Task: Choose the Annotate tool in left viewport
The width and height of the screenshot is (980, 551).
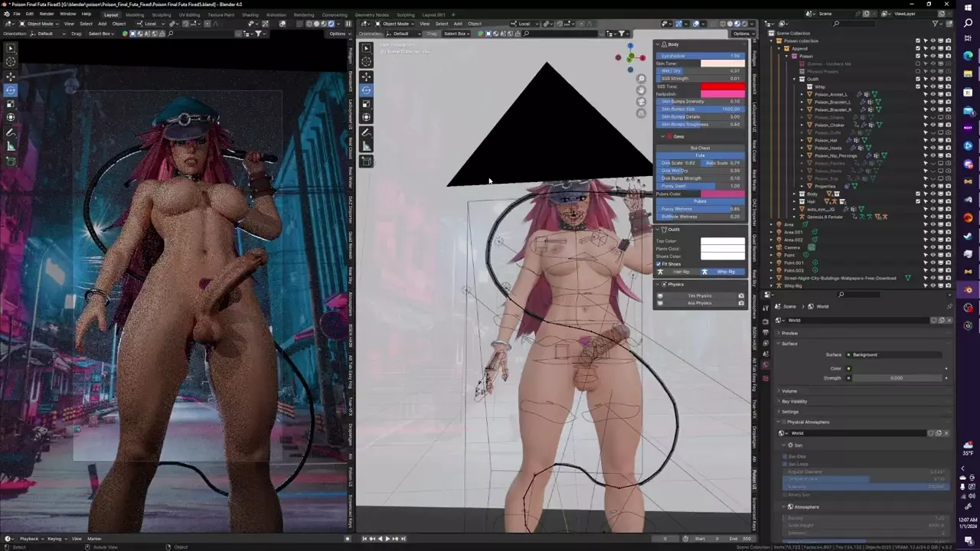Action: (11, 132)
